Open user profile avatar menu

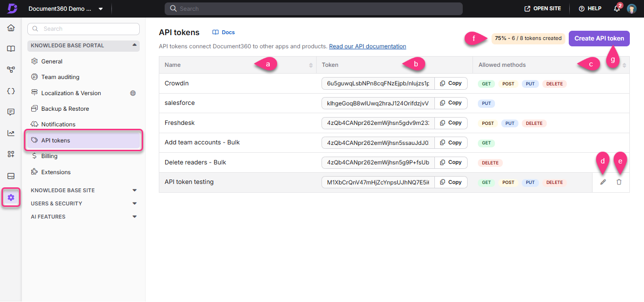(632, 9)
